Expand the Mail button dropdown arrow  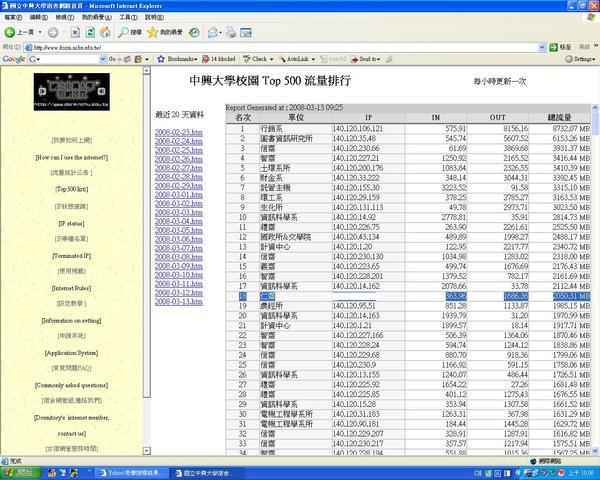220,33
